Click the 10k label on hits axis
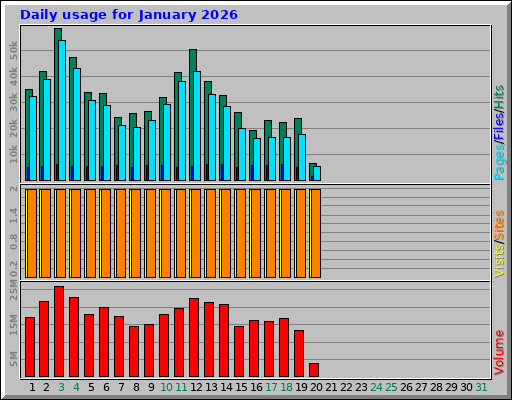The width and height of the screenshot is (512, 400). pyautogui.click(x=13, y=154)
